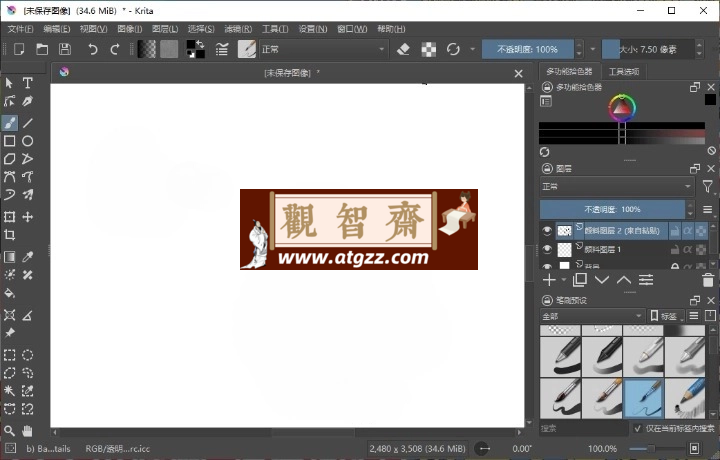720x460 pixels.
Task: Select the Transform tool
Action: [x=9, y=217]
